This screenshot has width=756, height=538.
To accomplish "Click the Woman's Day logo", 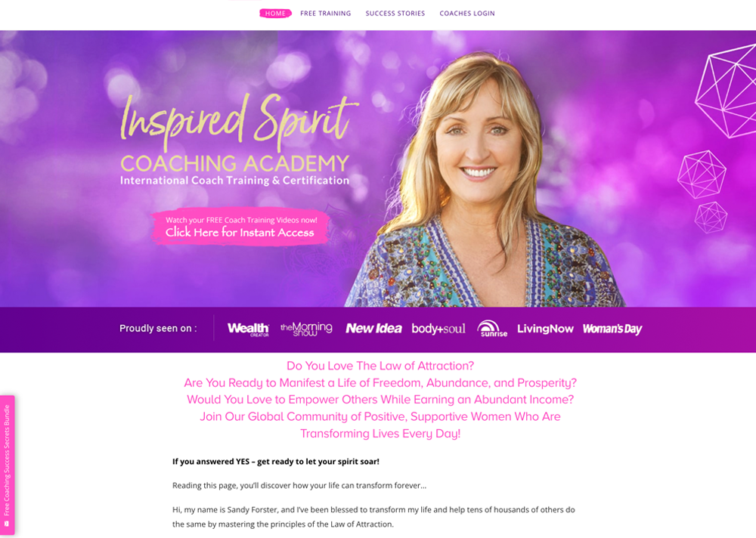I will (x=612, y=329).
